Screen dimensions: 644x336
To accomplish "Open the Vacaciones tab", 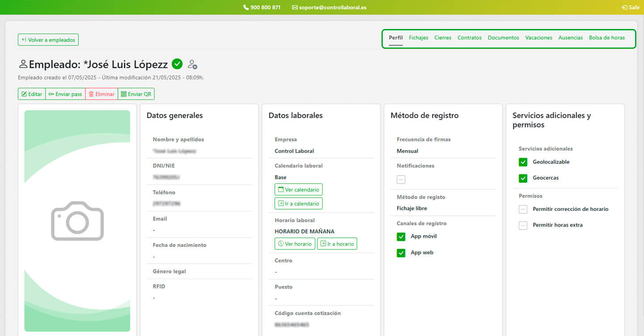I will tap(538, 38).
